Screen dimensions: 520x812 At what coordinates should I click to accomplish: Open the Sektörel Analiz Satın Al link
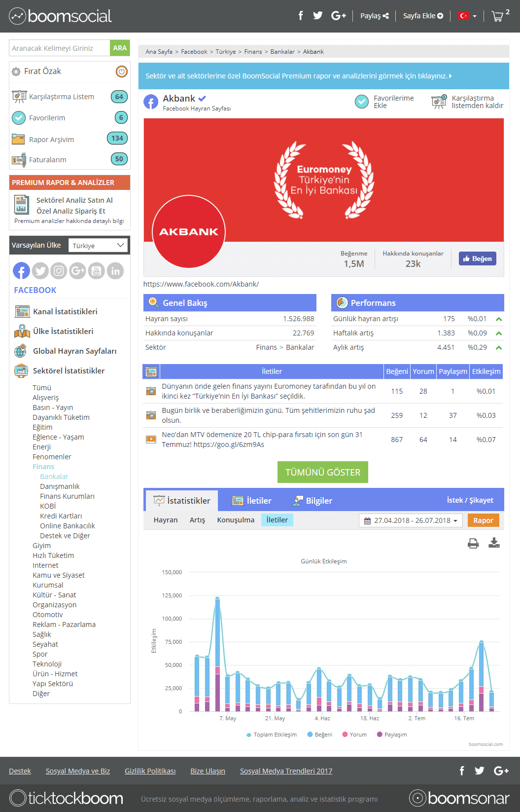[74, 200]
